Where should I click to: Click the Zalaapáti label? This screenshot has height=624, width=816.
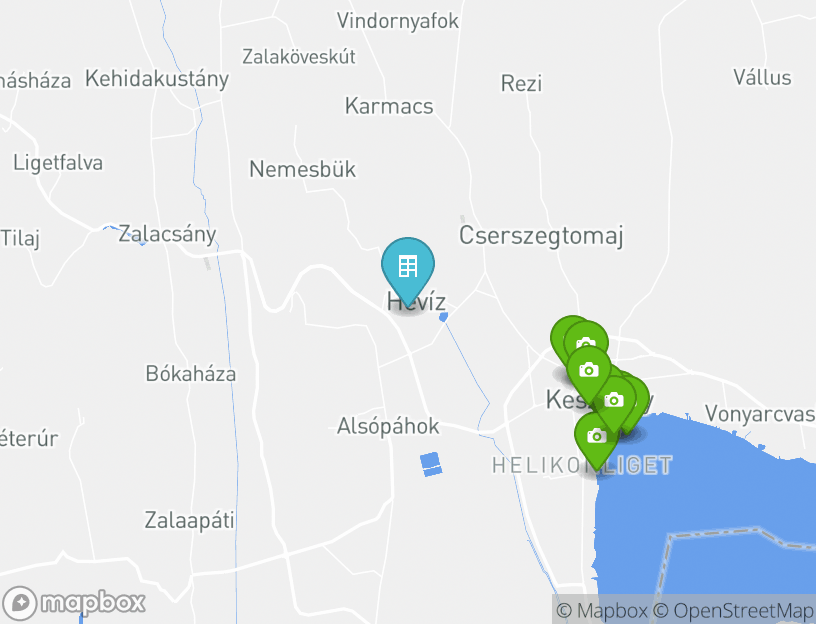coord(189,520)
